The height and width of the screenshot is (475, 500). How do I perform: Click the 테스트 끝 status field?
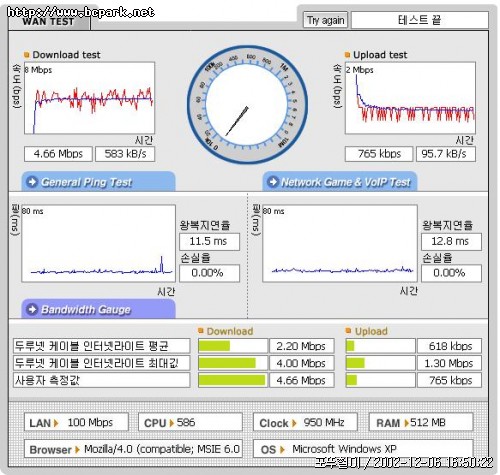420,20
